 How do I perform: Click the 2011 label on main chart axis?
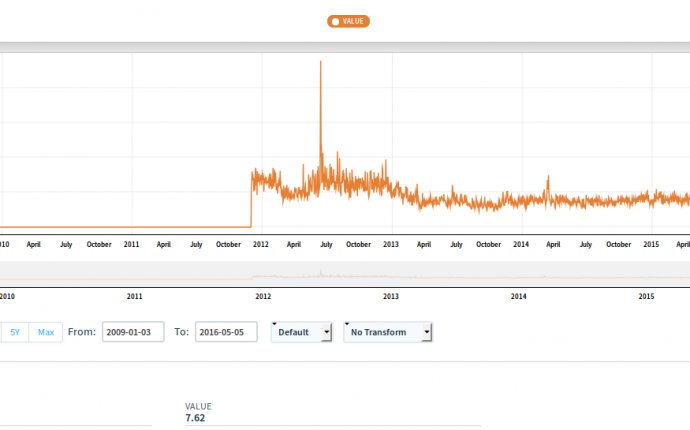(x=131, y=244)
